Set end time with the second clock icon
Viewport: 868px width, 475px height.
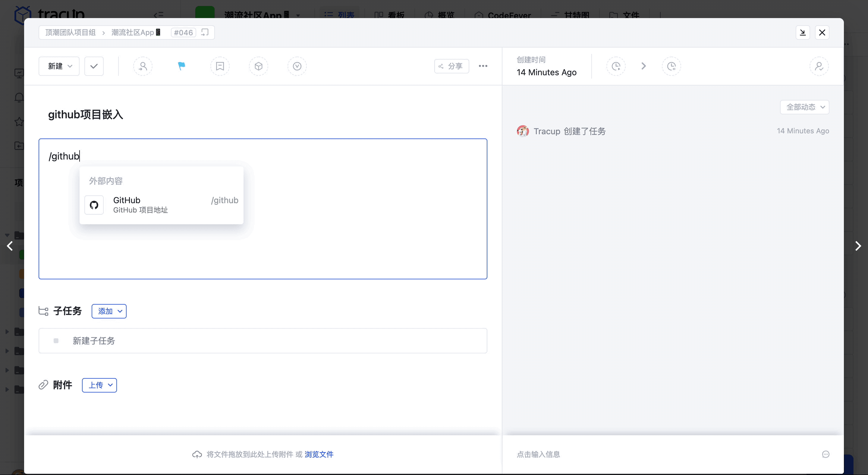(671, 66)
